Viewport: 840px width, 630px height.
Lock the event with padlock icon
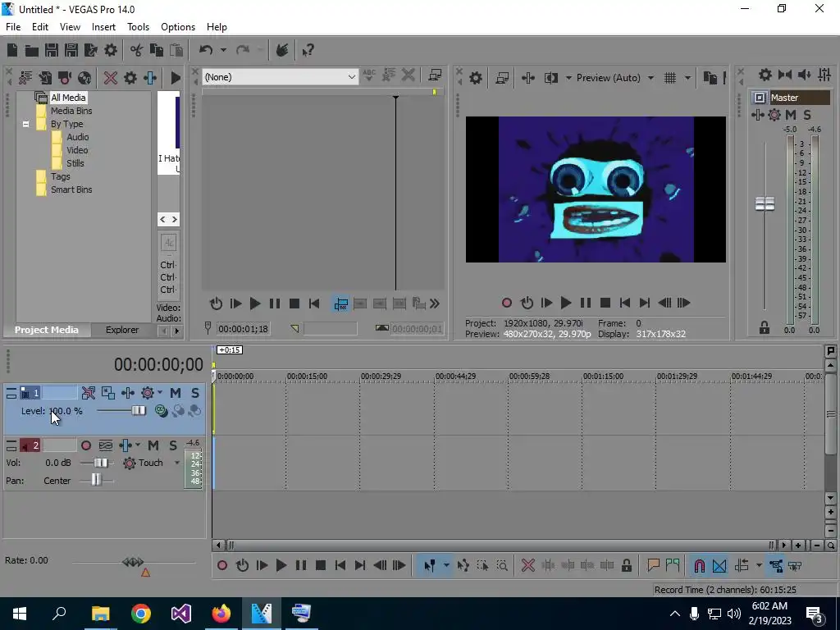coord(626,565)
